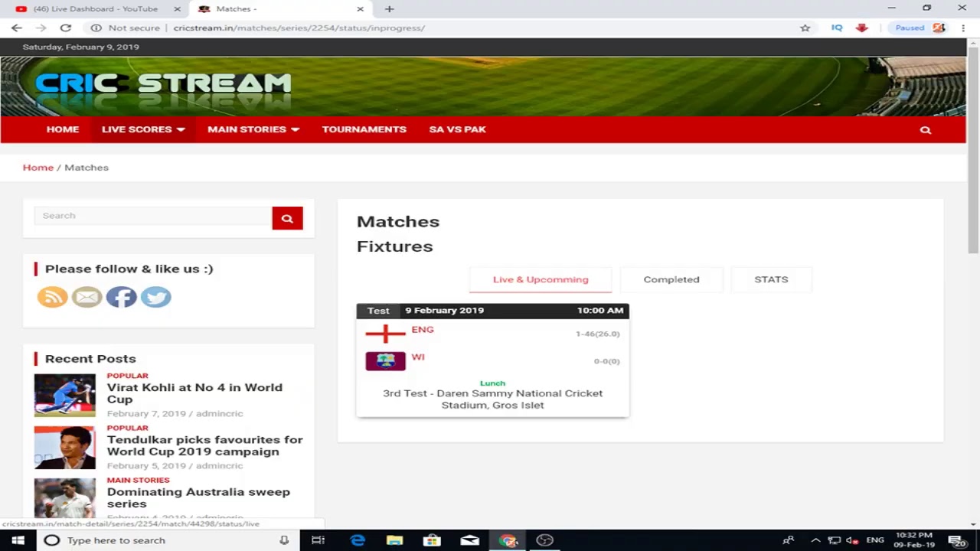The height and width of the screenshot is (551, 980).
Task: Open the SA VS PAK menu item
Action: point(458,129)
